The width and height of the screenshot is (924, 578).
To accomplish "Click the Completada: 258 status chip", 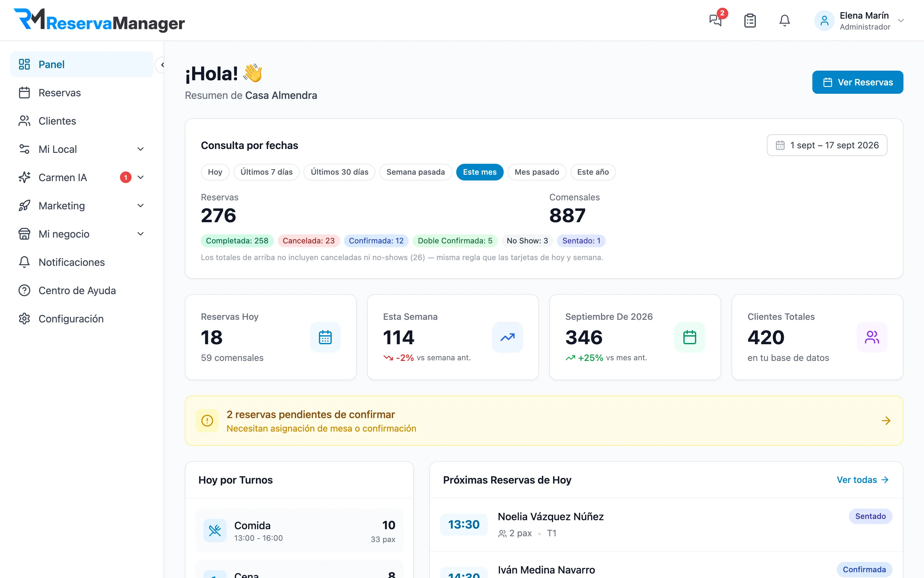I will 237,241.
